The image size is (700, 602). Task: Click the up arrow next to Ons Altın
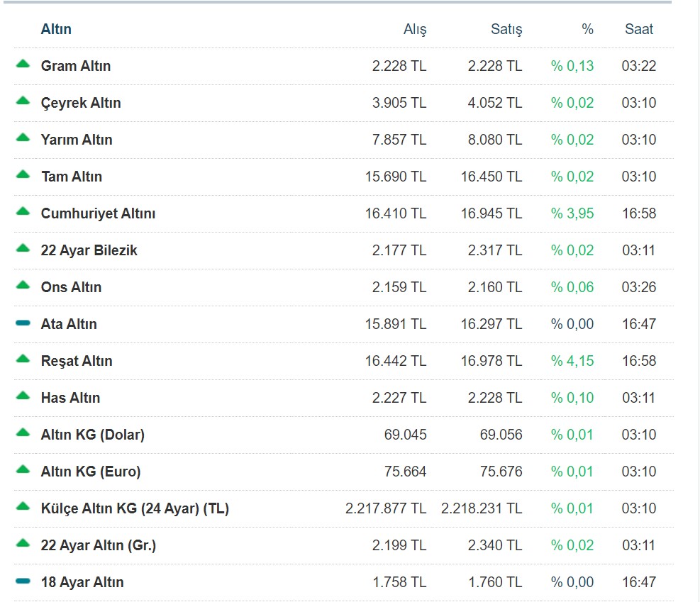[23, 286]
